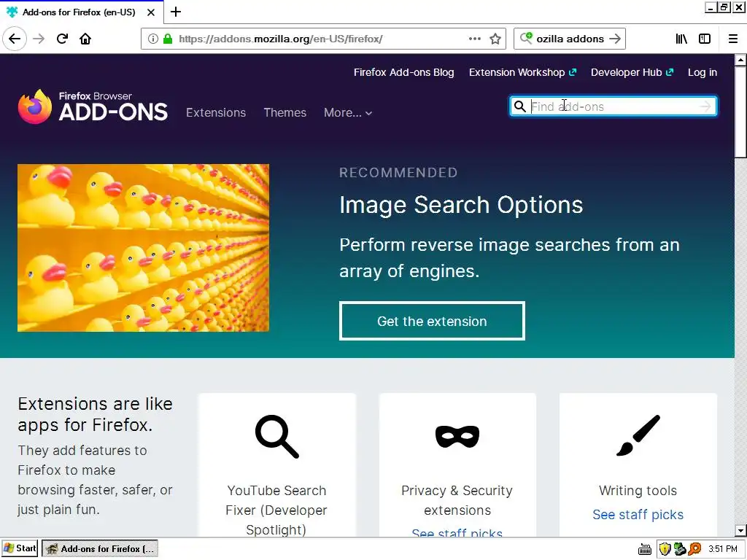Screen dimensions: 747x560
Task: Expand the More... dropdown menu
Action: [348, 113]
